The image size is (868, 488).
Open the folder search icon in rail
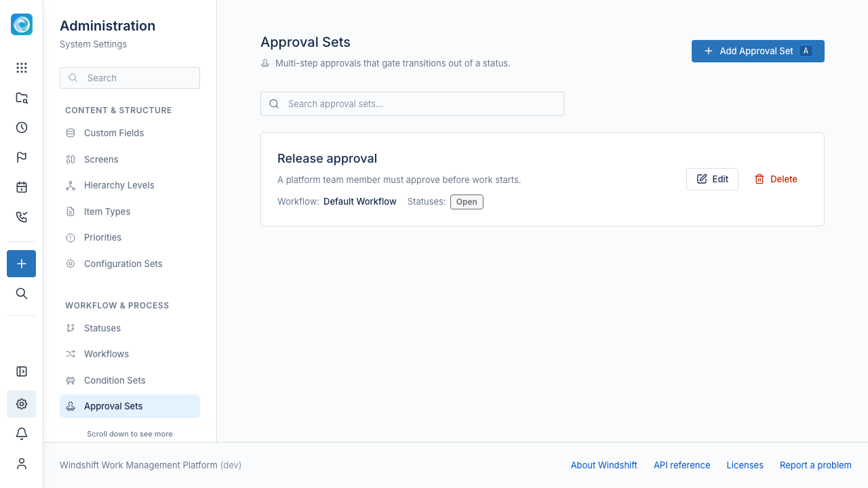[x=22, y=98]
